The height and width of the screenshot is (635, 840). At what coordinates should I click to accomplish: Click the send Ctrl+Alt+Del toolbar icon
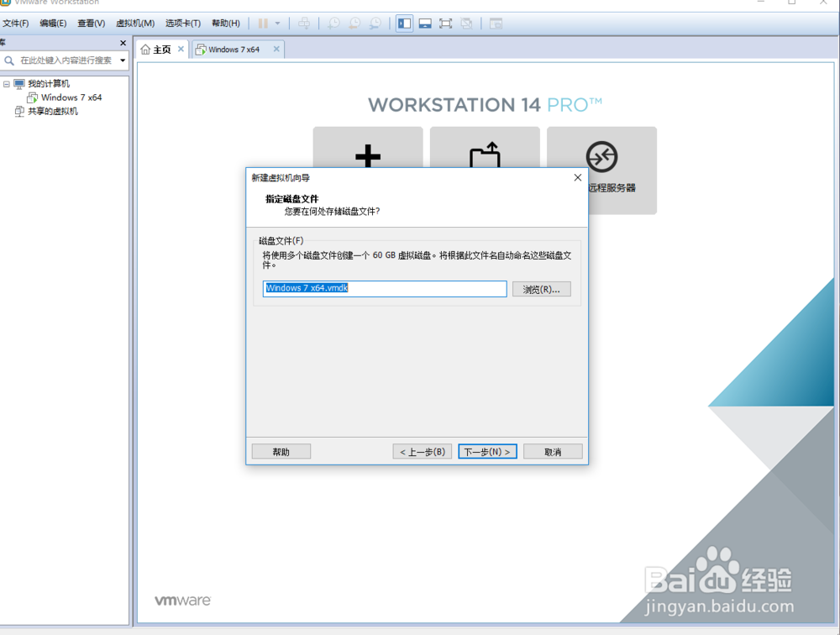click(304, 24)
